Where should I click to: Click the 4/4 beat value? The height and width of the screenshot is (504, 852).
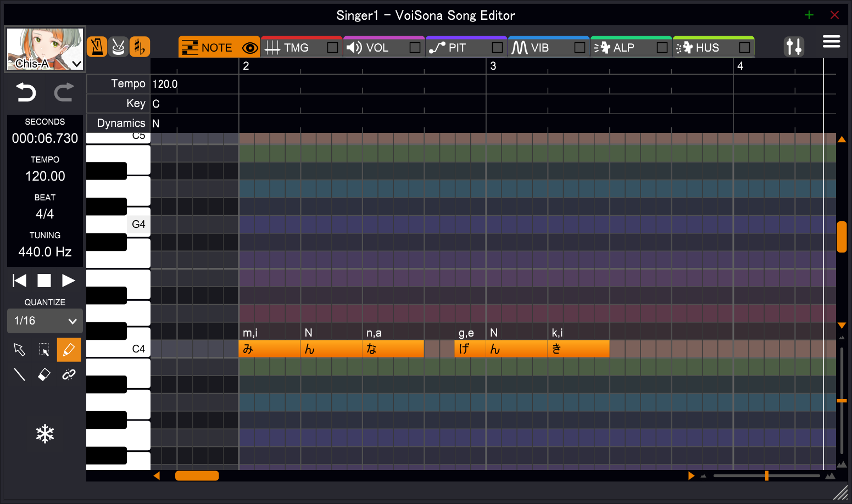pyautogui.click(x=45, y=214)
